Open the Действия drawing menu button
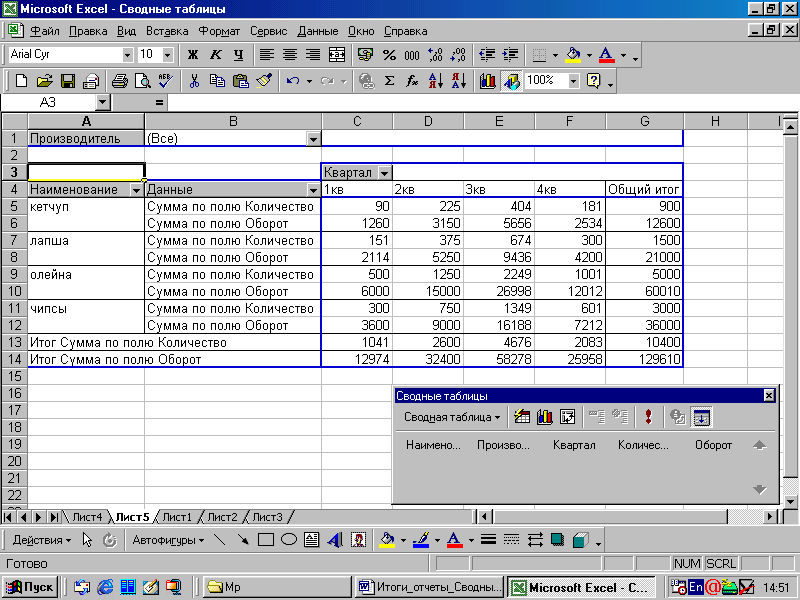The height and width of the screenshot is (600, 800). (41, 539)
